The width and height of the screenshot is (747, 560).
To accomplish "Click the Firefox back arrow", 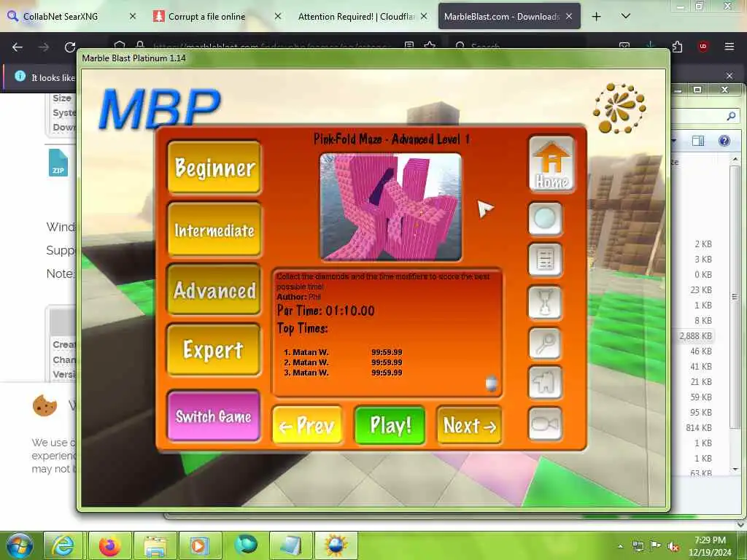I will coord(18,47).
